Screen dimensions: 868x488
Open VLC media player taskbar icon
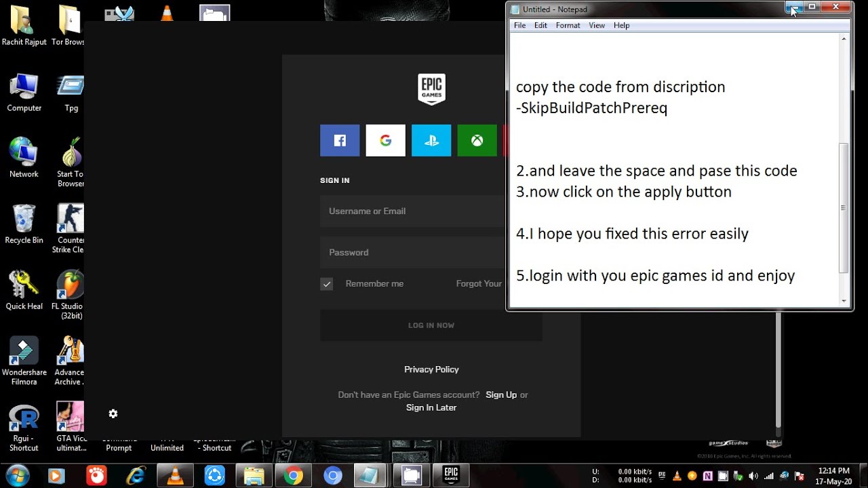click(175, 476)
